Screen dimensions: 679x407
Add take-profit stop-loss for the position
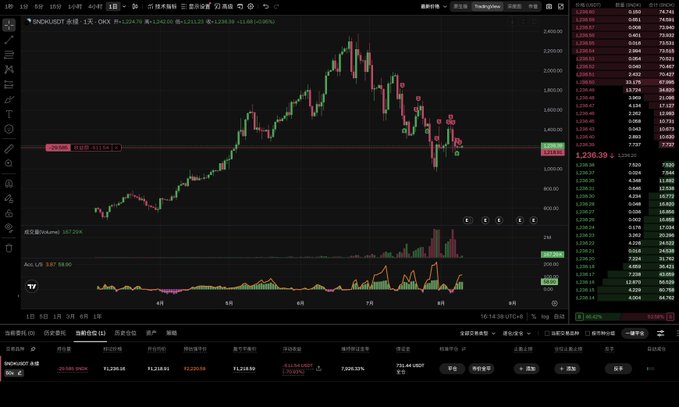[527, 368]
